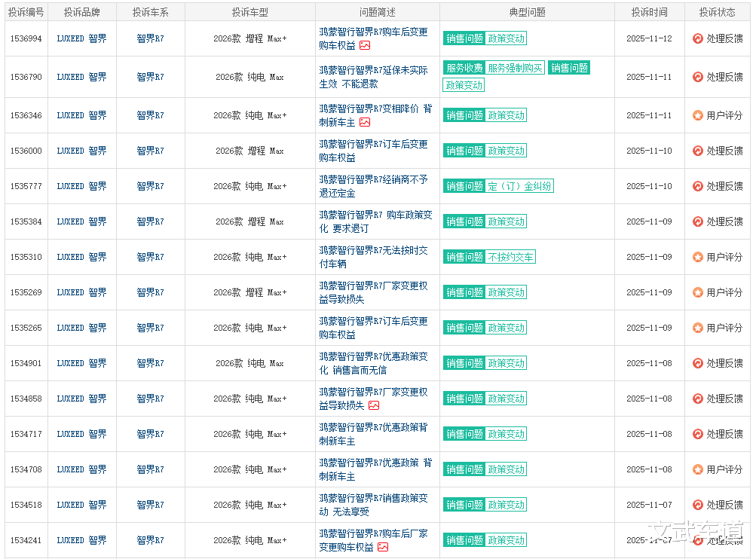The image size is (756, 559).
Task: Click the 投诉编号 column header
Action: coord(26,13)
